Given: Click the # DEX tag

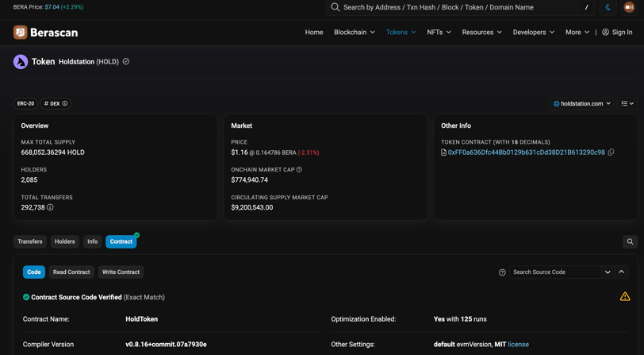Looking at the screenshot, I should click(x=56, y=104).
